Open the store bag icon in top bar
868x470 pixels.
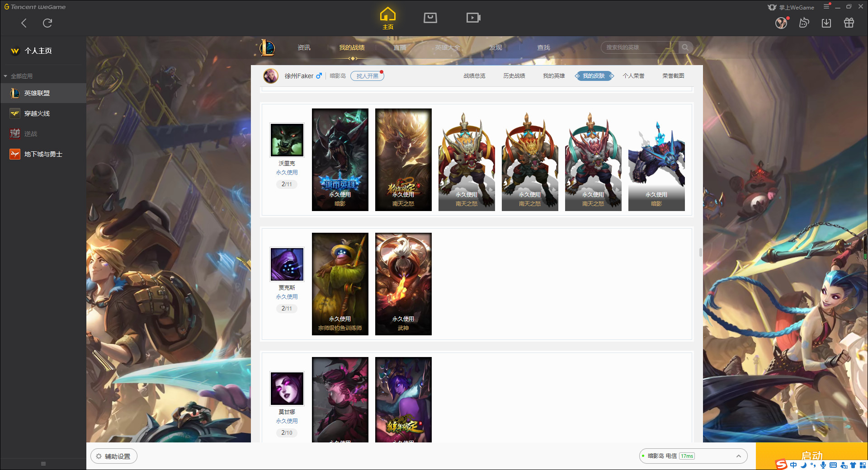(430, 18)
